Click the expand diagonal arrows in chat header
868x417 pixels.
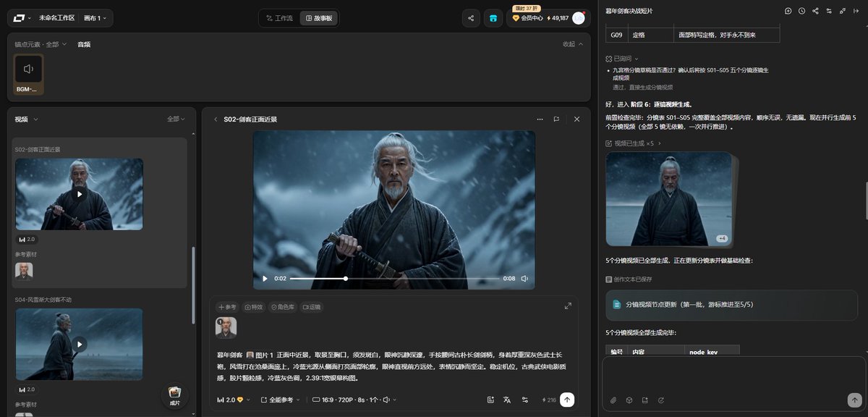[x=843, y=11]
